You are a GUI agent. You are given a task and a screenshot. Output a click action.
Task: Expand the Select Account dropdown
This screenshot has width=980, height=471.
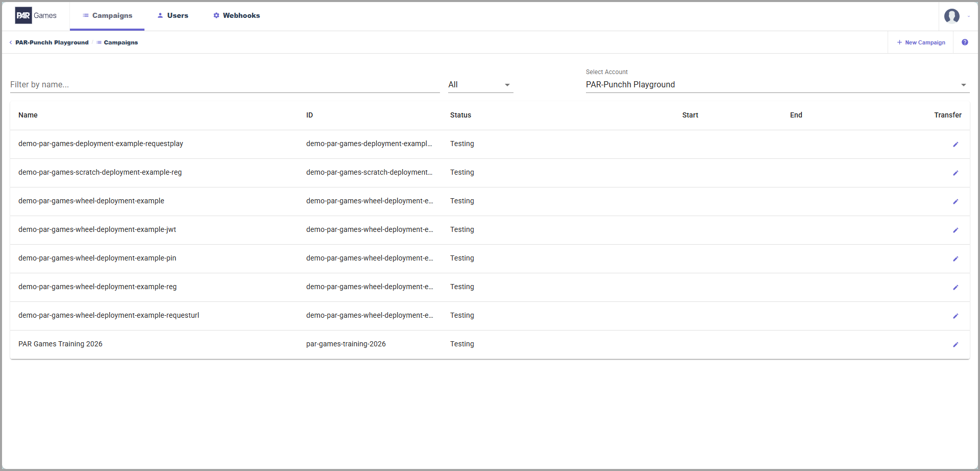(777, 85)
